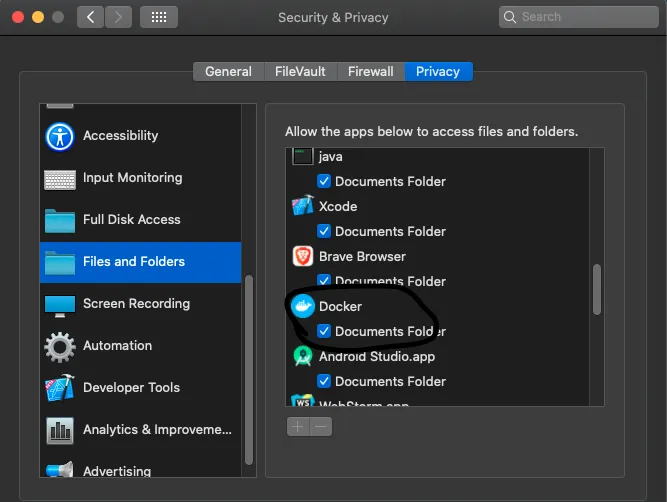Click the Screen Recording monitor icon
This screenshot has height=502, width=667.
pos(60,304)
